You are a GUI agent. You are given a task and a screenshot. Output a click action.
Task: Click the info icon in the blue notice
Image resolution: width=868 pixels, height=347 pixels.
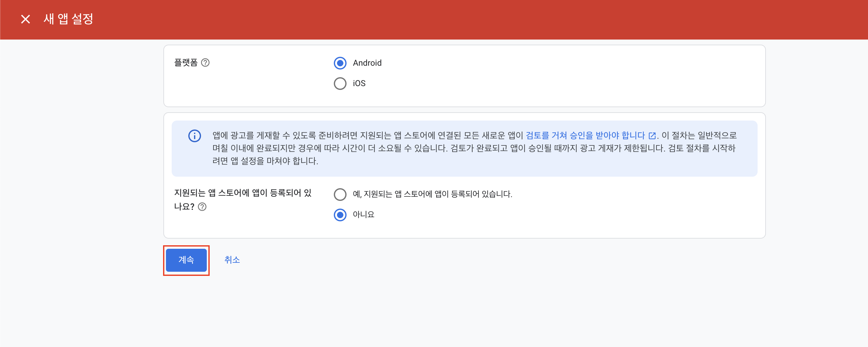[x=194, y=136]
